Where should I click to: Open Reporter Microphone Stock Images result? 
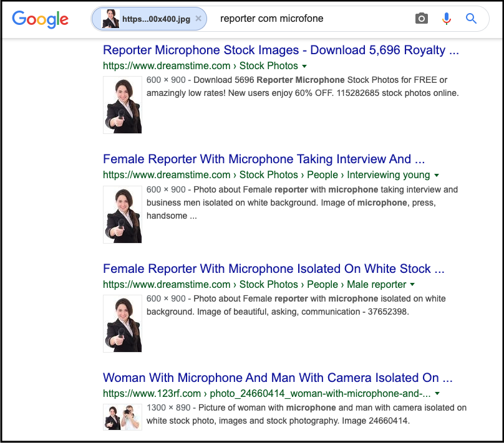click(x=281, y=50)
